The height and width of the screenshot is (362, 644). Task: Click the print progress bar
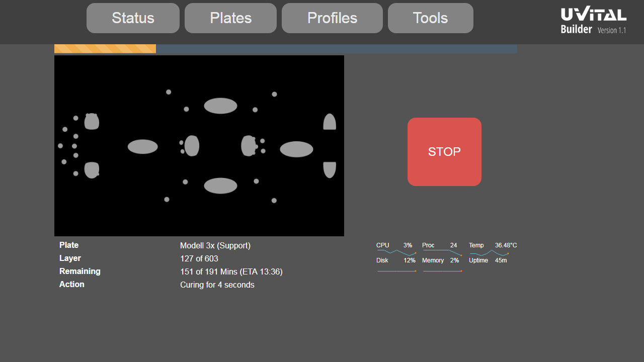point(286,49)
